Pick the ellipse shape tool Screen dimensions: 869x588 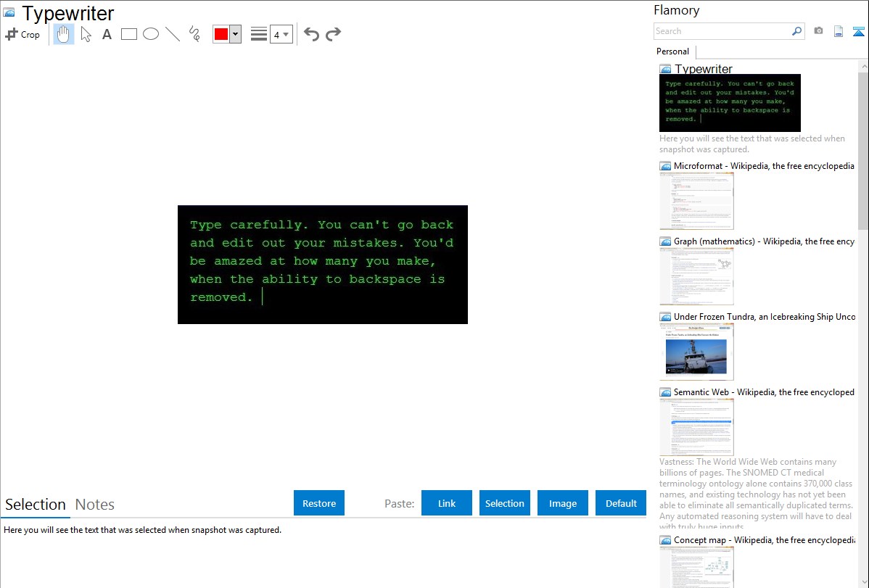point(151,34)
